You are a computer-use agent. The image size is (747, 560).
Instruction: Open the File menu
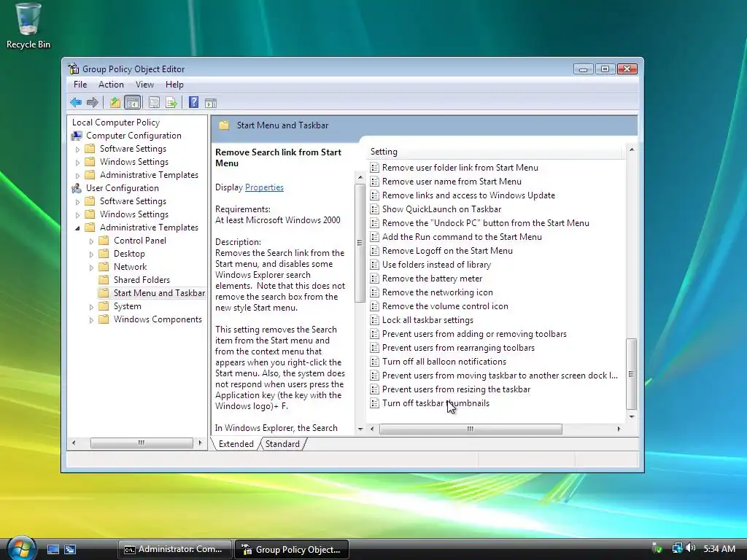(80, 85)
